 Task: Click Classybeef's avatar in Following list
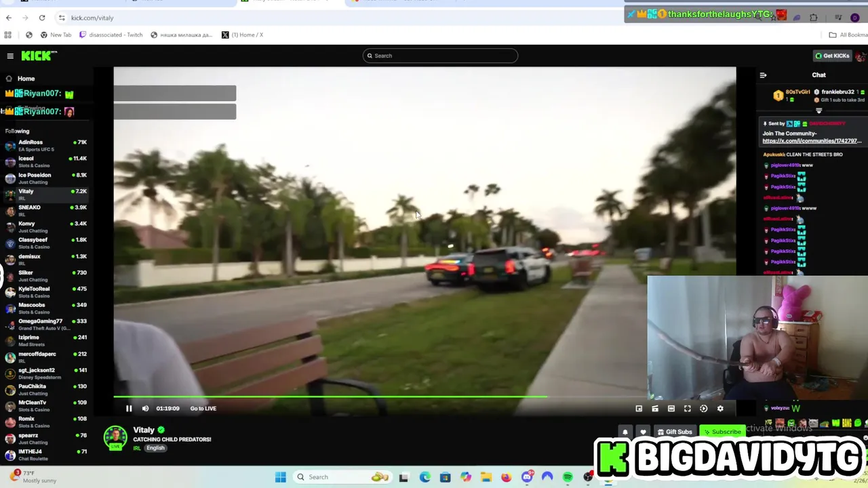[10, 243]
